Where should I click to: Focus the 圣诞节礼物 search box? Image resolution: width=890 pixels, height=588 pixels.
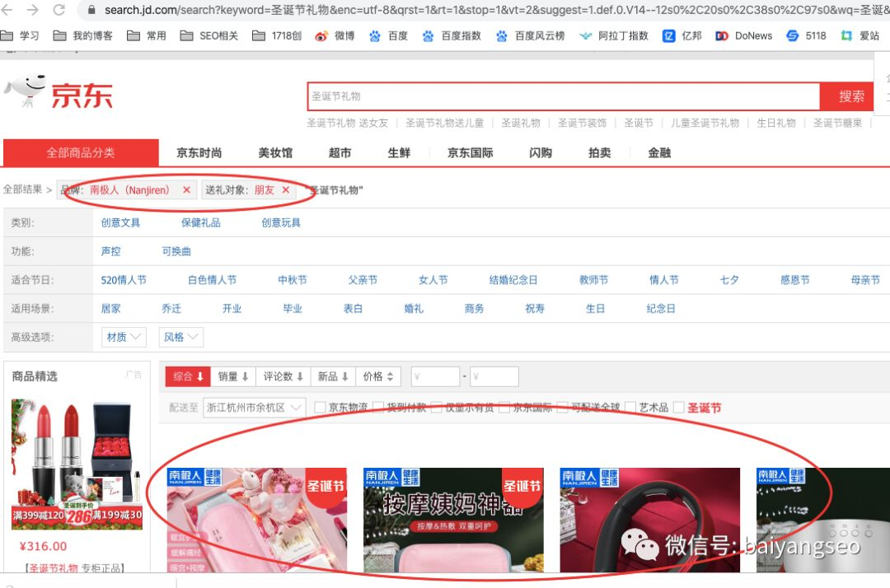[564, 96]
